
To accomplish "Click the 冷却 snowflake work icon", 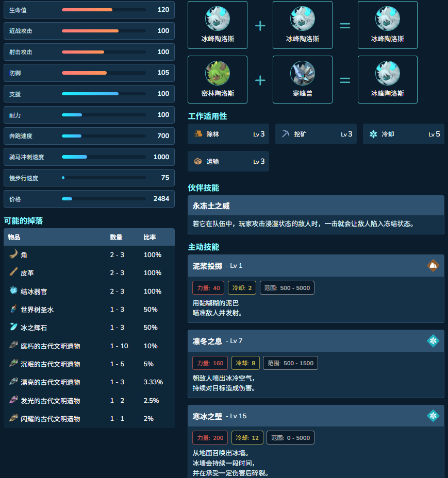I will pos(373,134).
